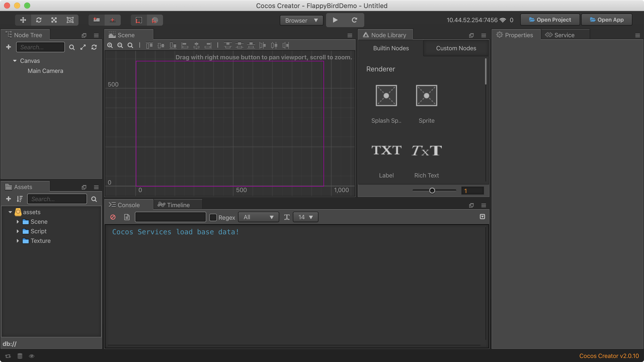Collapse the assets root folder

(10, 212)
